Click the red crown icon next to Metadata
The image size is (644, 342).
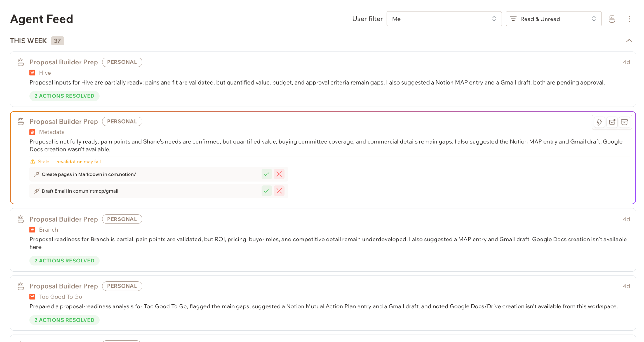[32, 132]
